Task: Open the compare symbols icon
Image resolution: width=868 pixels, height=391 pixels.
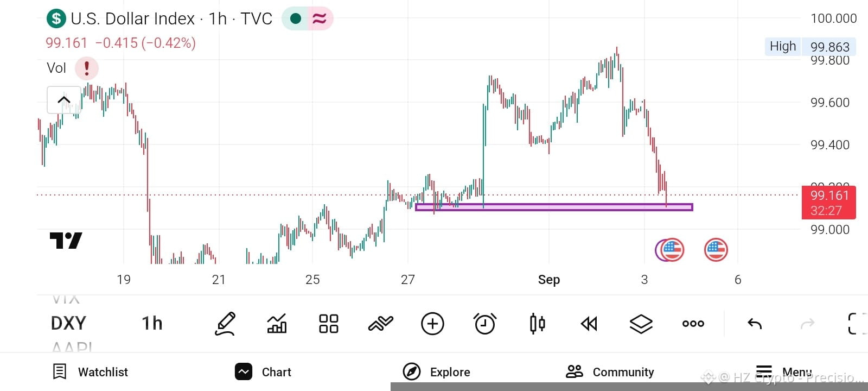Action: 380,324
